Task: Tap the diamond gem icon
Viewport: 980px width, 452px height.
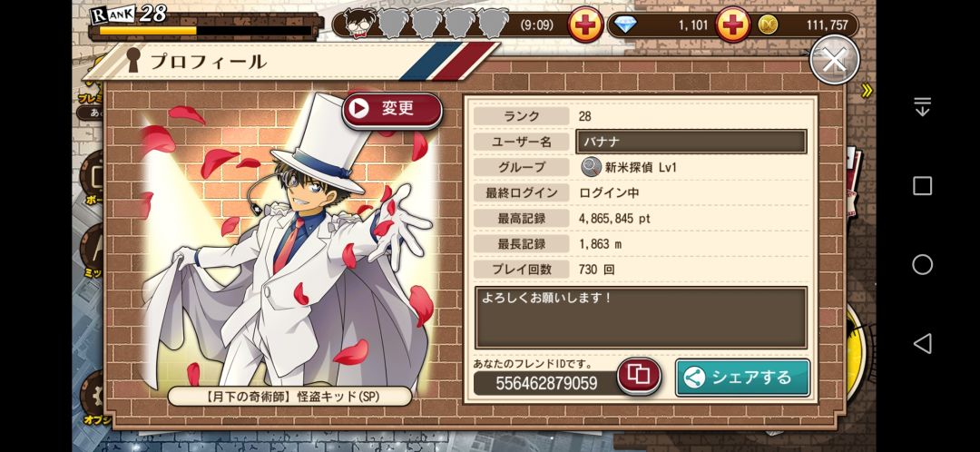Action: (x=624, y=25)
